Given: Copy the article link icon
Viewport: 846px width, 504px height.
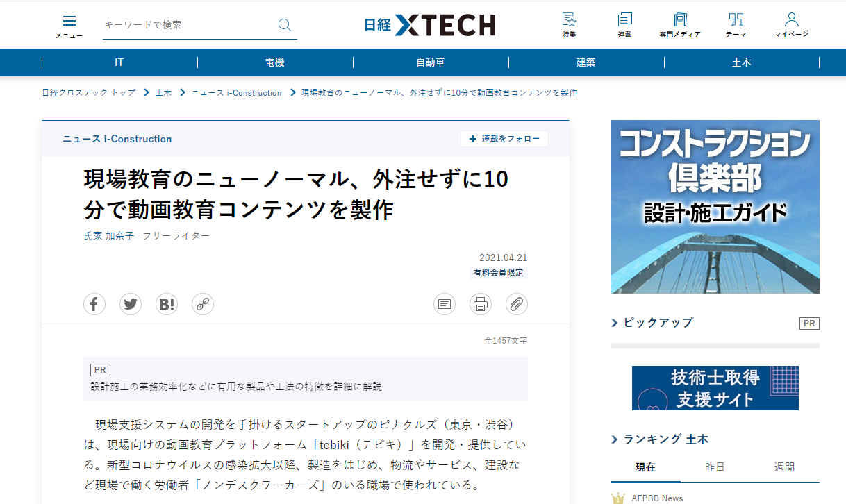Looking at the screenshot, I should click(x=203, y=304).
